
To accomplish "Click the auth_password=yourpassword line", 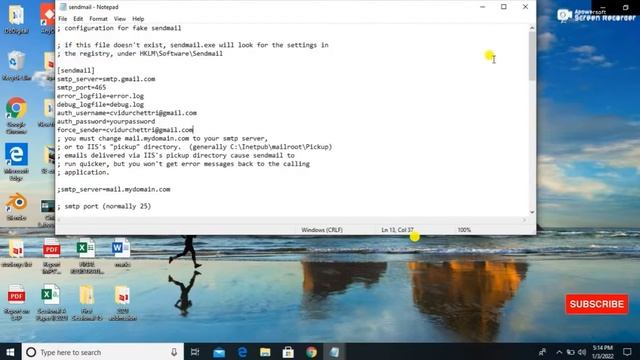I will pos(106,121).
